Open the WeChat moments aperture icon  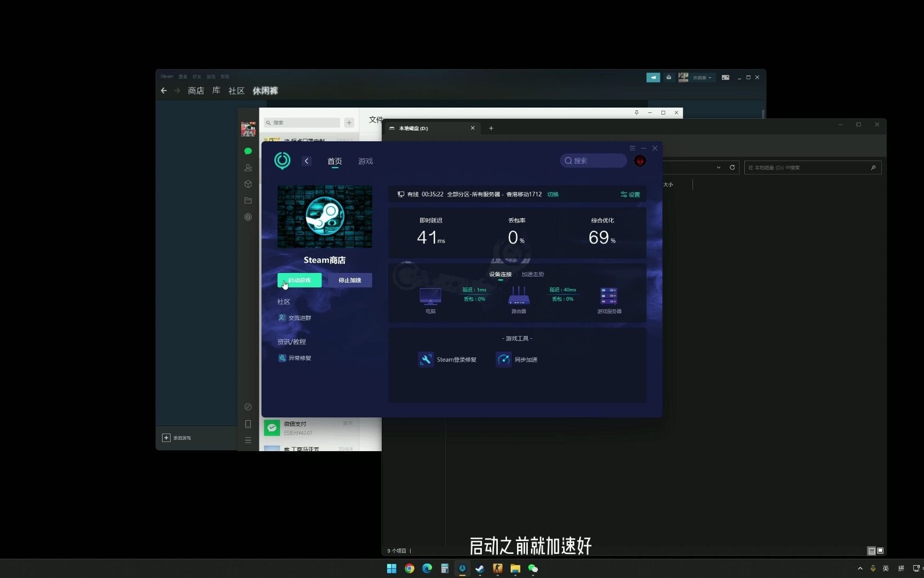248,217
